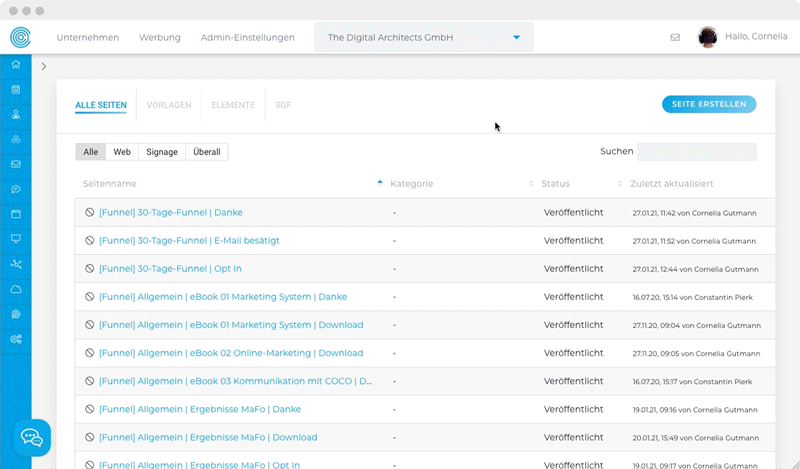Open the envelope icon in left sidebar
This screenshot has height=469, width=800.
click(x=15, y=164)
